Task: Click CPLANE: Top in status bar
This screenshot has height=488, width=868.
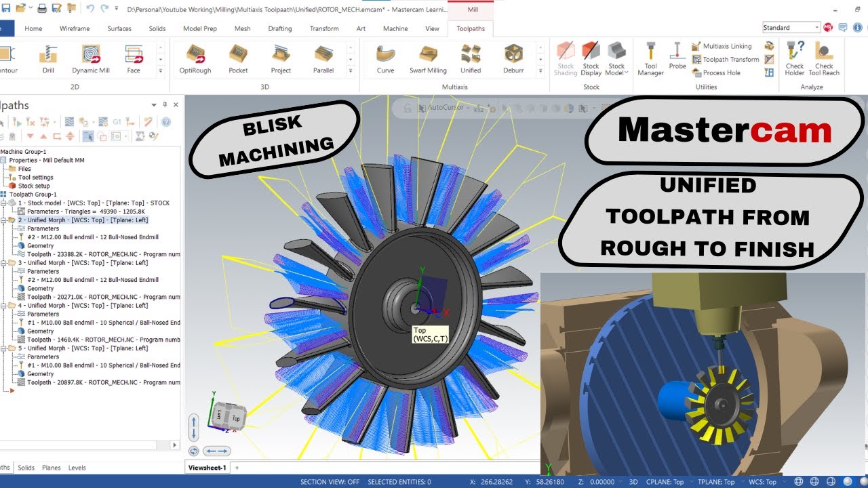Action: click(665, 482)
